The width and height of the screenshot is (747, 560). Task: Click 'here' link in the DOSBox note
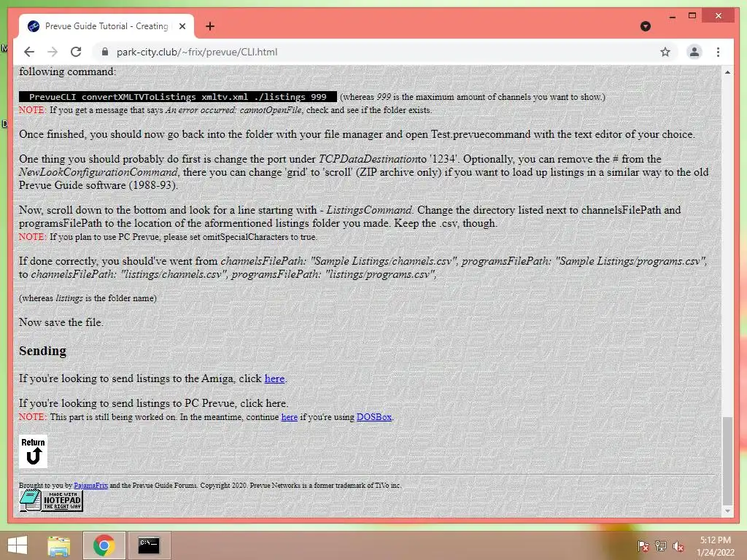(289, 417)
